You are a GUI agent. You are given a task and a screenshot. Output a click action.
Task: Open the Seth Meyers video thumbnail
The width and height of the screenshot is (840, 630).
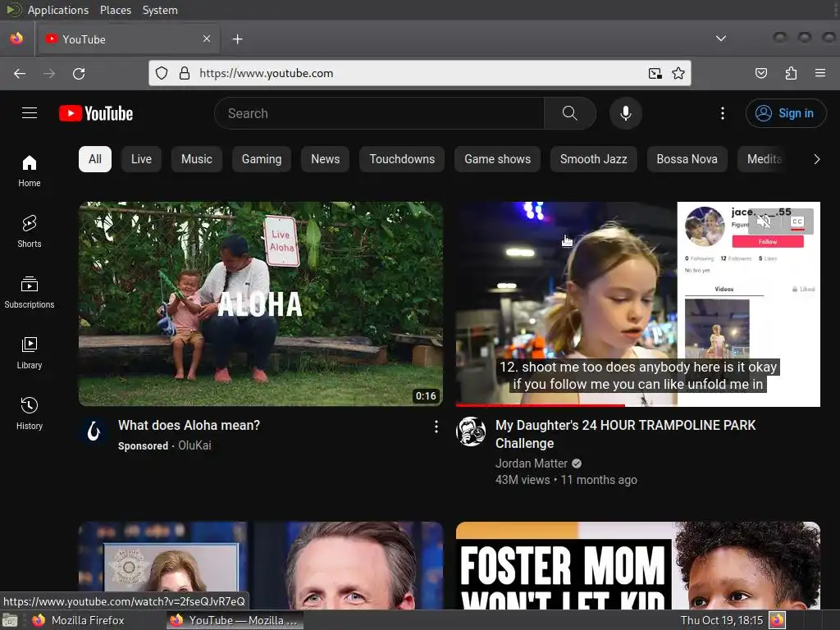pyautogui.click(x=261, y=565)
